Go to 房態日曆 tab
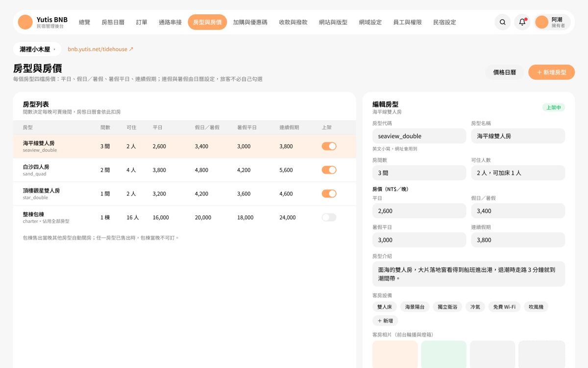 [x=113, y=22]
